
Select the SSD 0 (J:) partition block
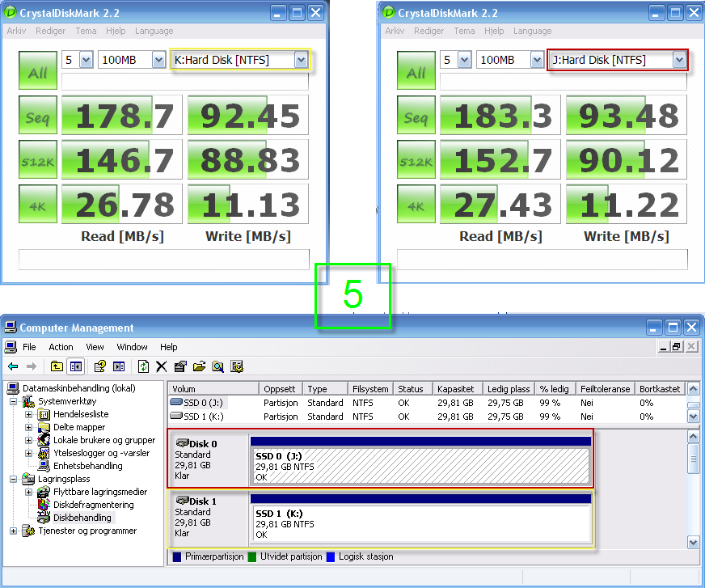point(421,466)
